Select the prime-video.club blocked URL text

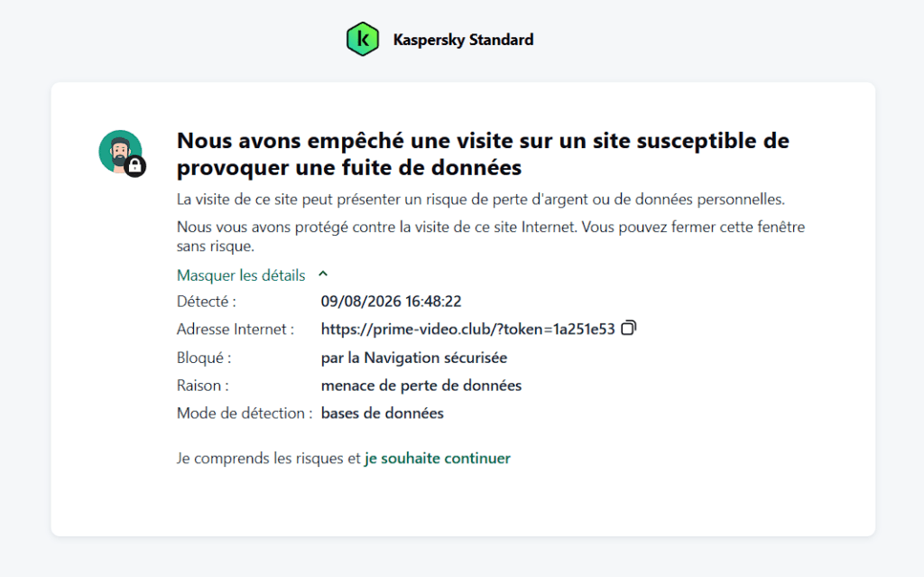click(468, 329)
